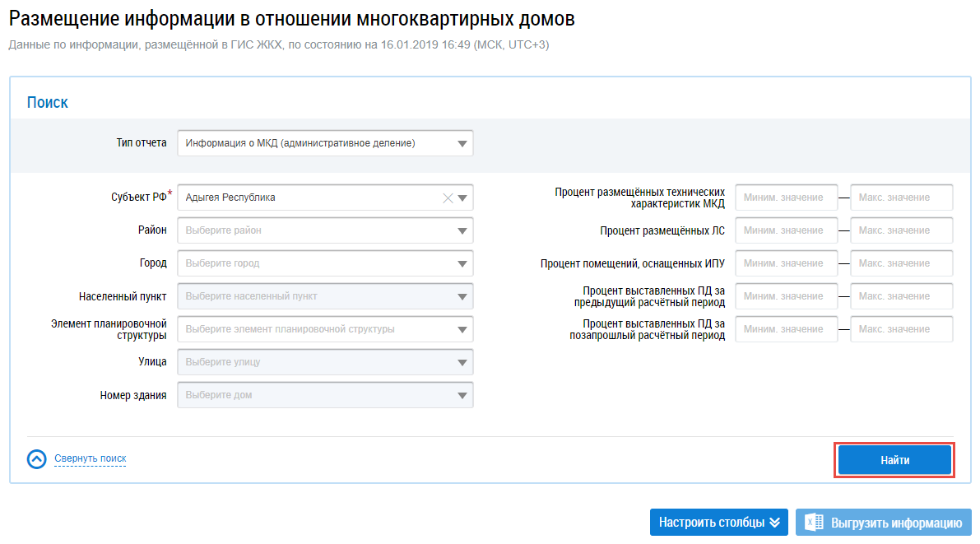Image resolution: width=980 pixels, height=544 pixels.
Task: Click the circular collapse arrow icon
Action: click(x=37, y=459)
